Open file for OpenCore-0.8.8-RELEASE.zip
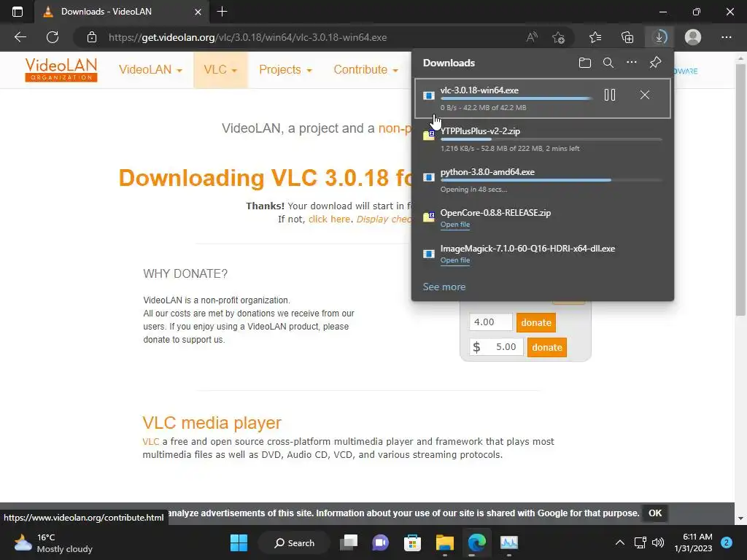The image size is (747, 560). [x=455, y=225]
